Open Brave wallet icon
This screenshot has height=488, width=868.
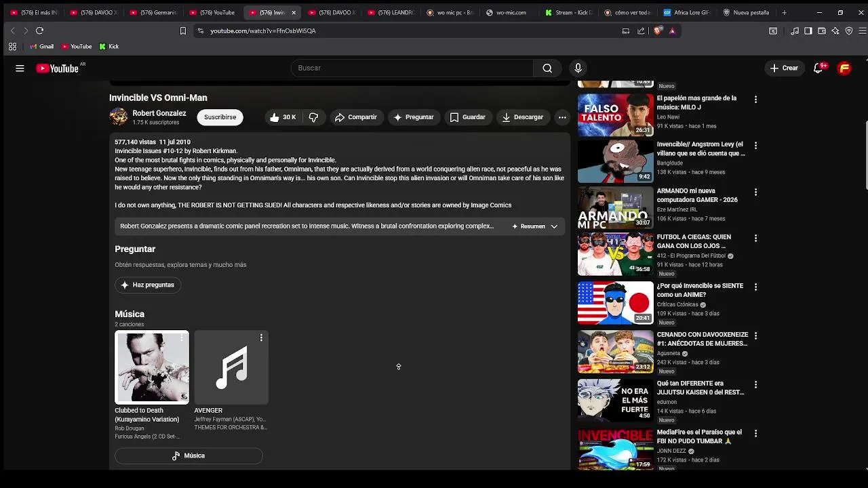(822, 30)
